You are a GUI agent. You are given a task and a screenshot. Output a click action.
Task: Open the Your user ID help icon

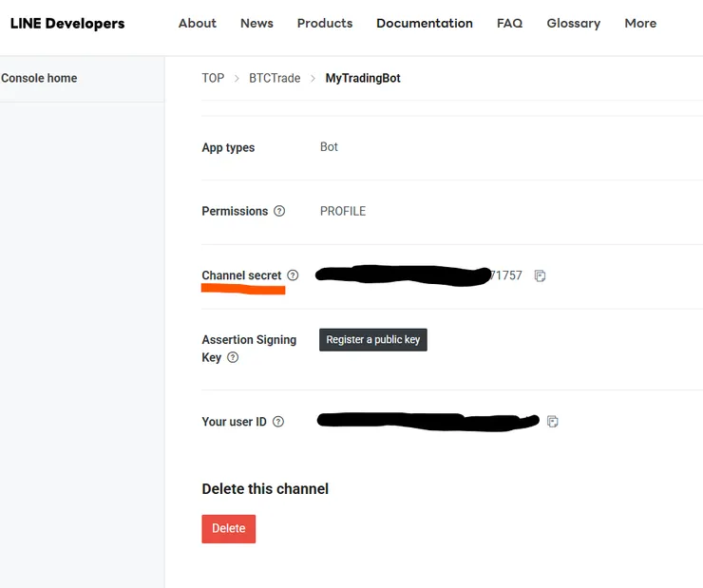278,422
